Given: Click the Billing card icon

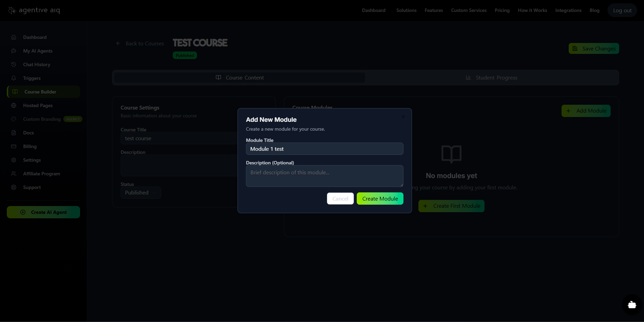Looking at the screenshot, I should (14, 146).
